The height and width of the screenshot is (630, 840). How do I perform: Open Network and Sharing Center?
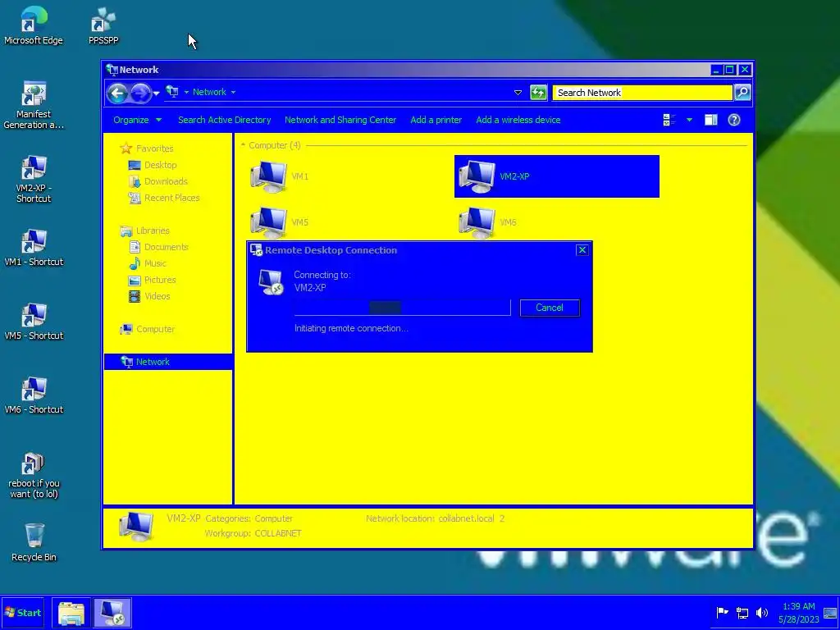coord(340,120)
